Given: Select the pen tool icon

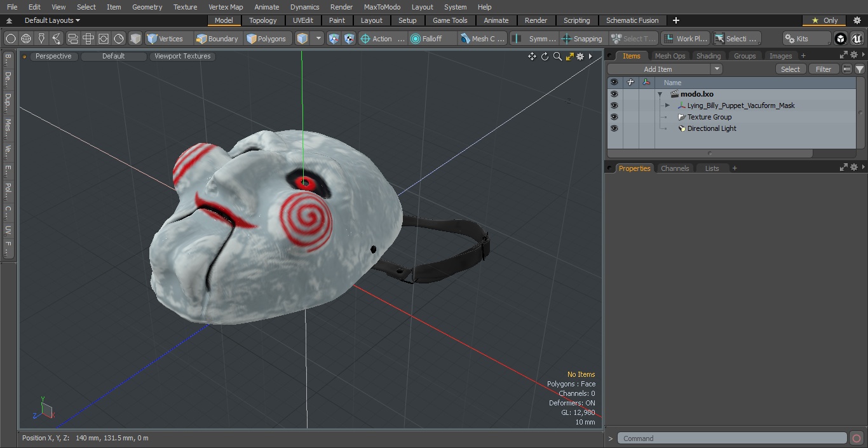Looking at the screenshot, I should pyautogui.click(x=41, y=39).
